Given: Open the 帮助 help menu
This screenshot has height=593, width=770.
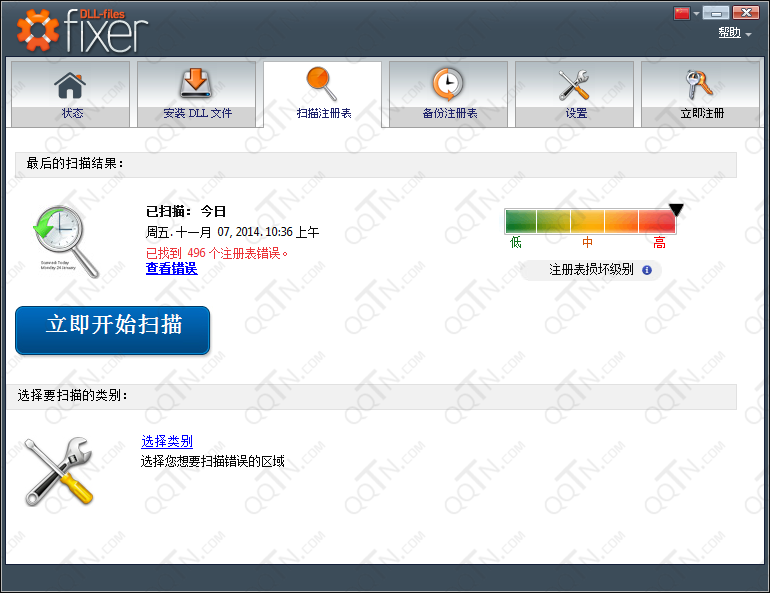Looking at the screenshot, I should pyautogui.click(x=729, y=33).
